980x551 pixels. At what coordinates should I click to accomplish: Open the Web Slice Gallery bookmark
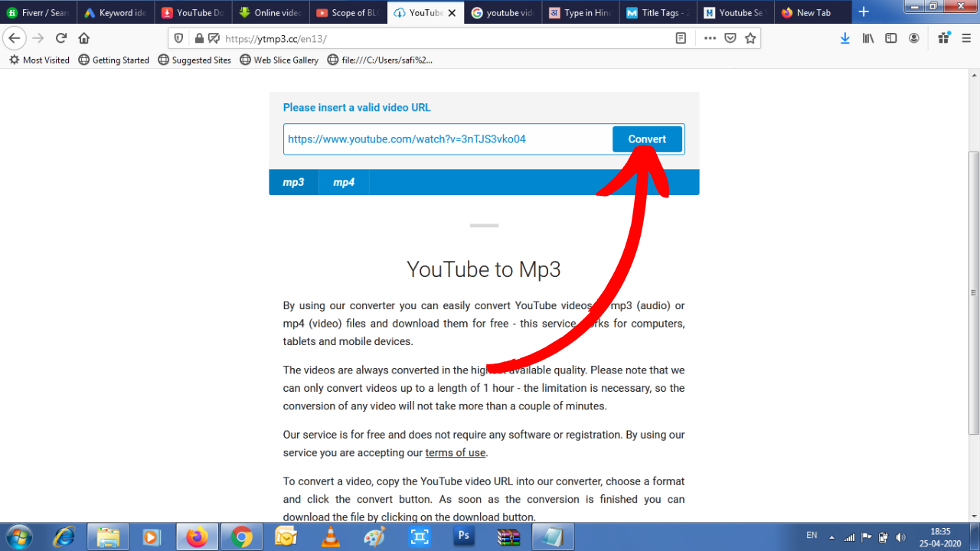pyautogui.click(x=279, y=60)
